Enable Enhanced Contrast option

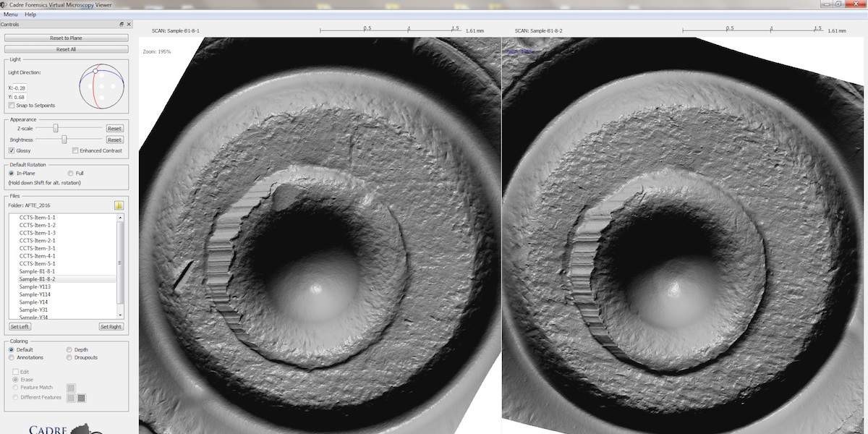tap(75, 150)
